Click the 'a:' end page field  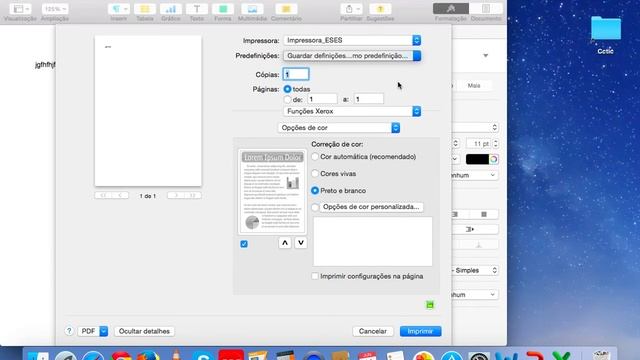coord(369,99)
